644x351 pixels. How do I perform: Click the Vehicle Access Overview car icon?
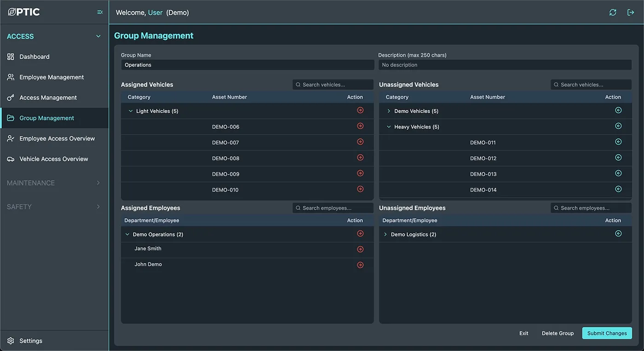pyautogui.click(x=11, y=159)
